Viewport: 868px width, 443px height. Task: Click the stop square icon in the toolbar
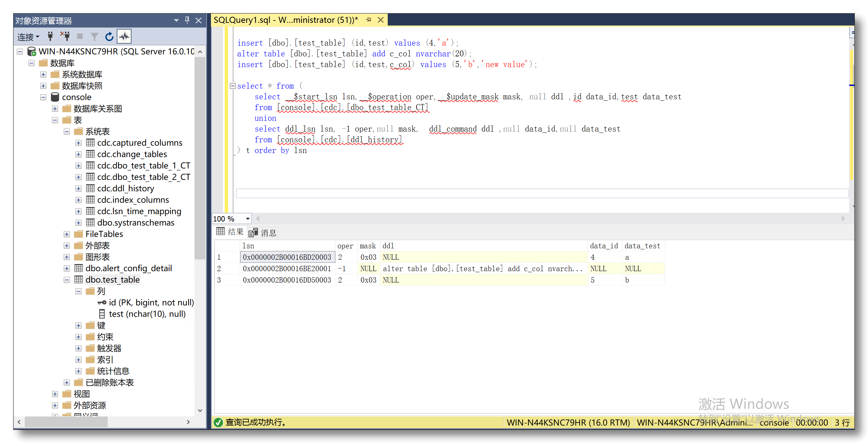point(80,36)
